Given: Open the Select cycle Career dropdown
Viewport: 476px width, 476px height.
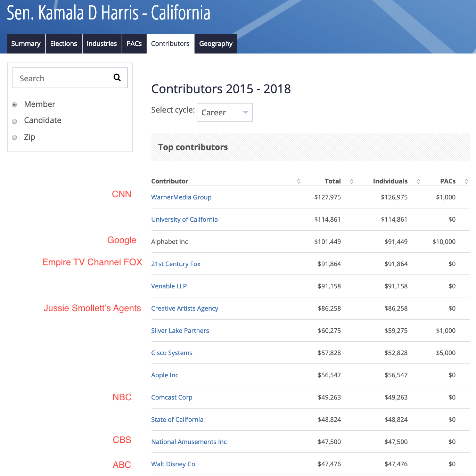Looking at the screenshot, I should coord(225,112).
